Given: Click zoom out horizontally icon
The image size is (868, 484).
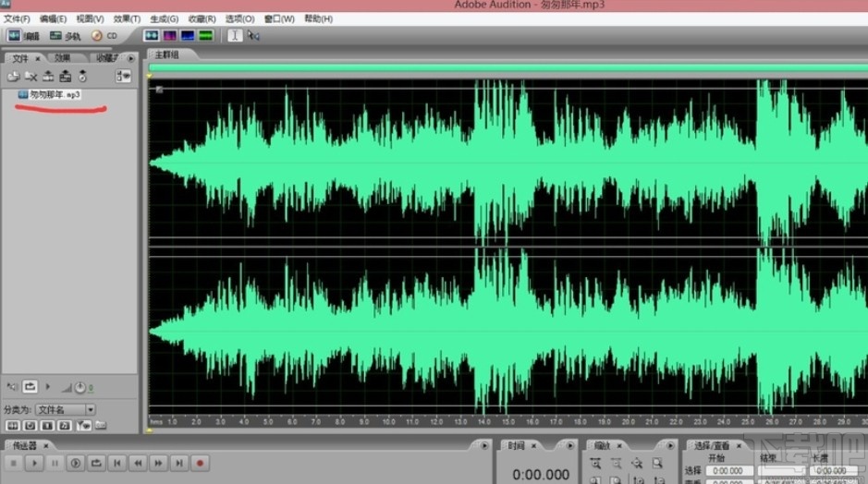Looking at the screenshot, I should tap(617, 464).
